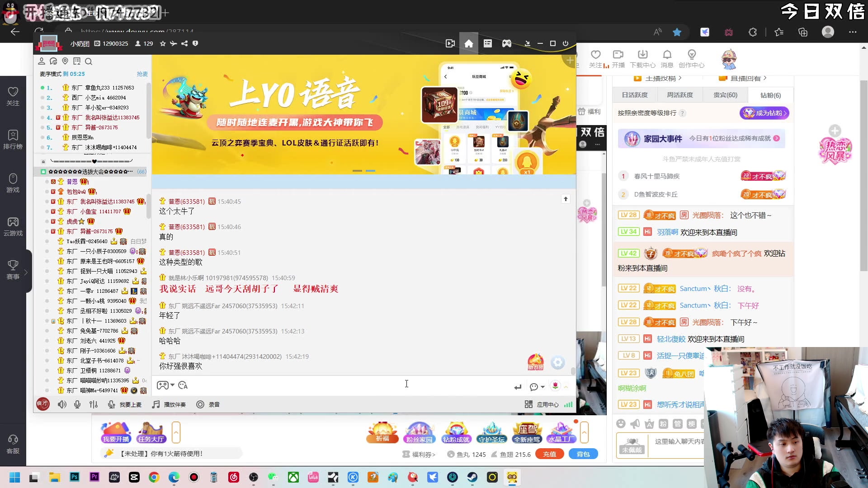Click the location pin icon
868x488 pixels.
(65, 61)
